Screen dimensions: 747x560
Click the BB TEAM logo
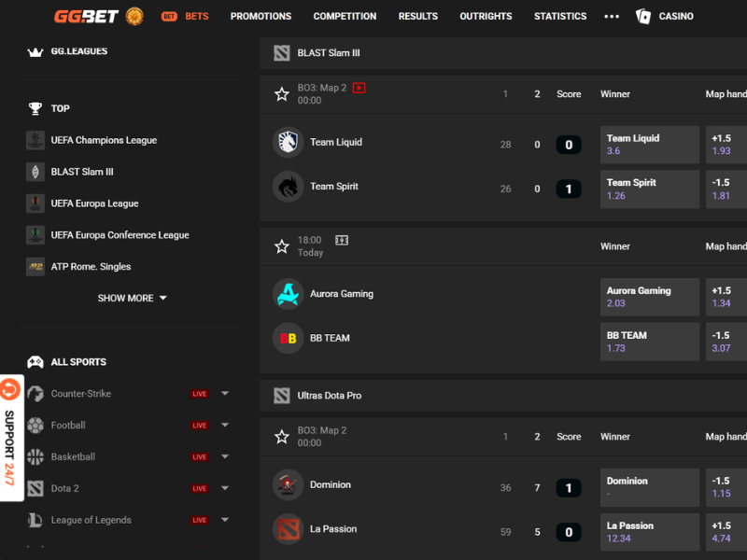289,338
